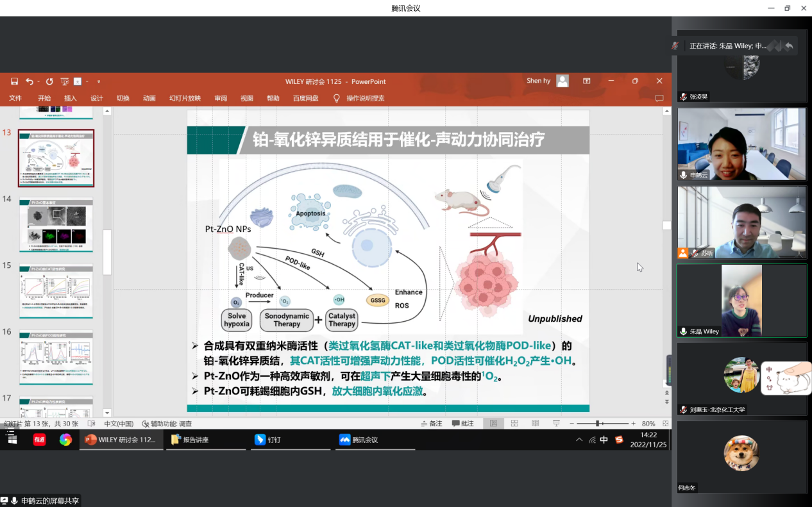Click the zoom out minus button
Screen dimensions: 812x507
point(571,424)
